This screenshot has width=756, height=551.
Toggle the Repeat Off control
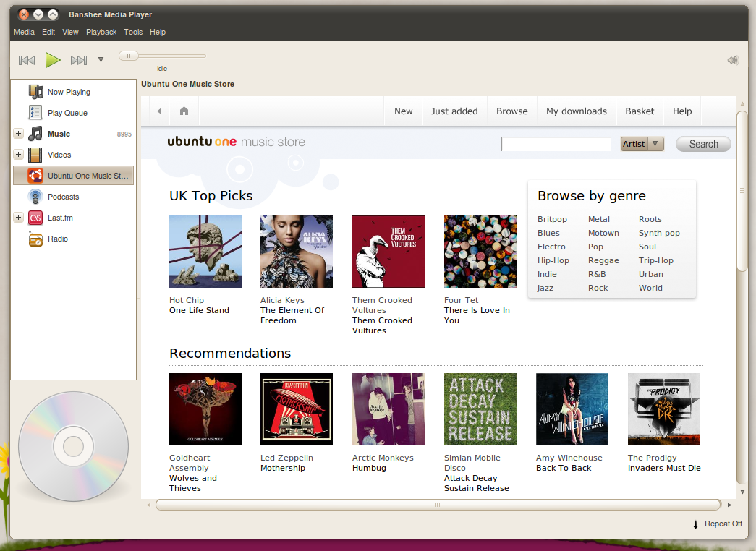tap(718, 524)
